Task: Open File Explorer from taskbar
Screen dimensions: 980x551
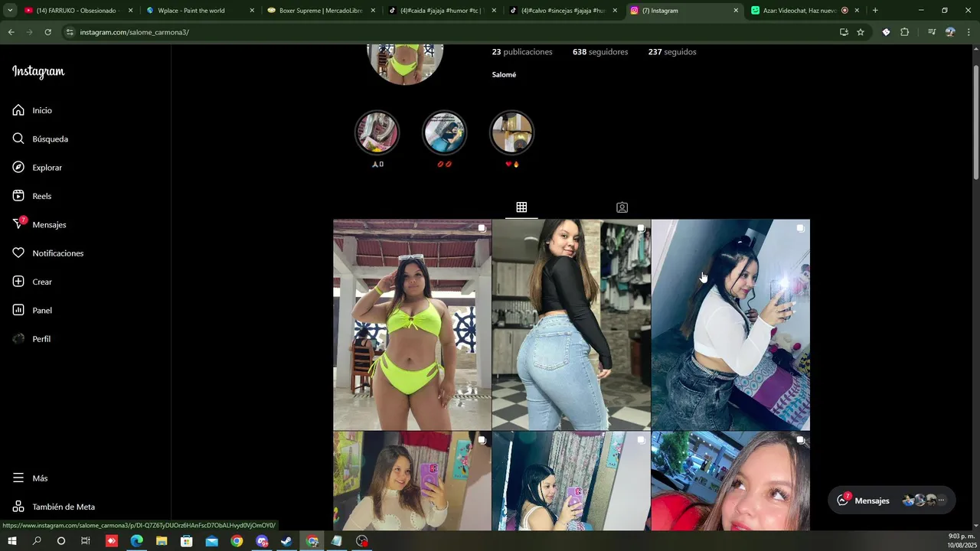Action: (x=162, y=541)
